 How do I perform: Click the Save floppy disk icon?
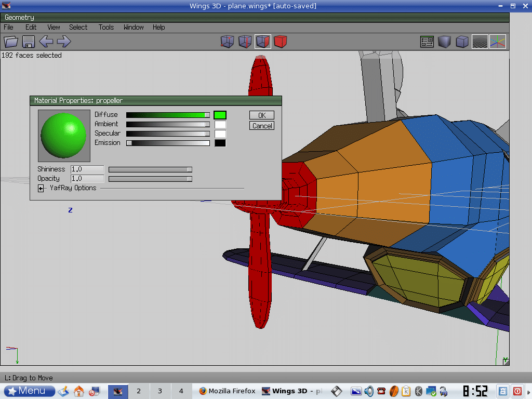click(28, 42)
